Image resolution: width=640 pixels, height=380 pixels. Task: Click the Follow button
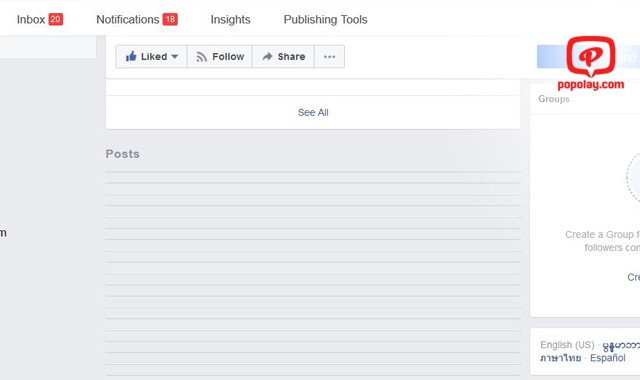[220, 56]
